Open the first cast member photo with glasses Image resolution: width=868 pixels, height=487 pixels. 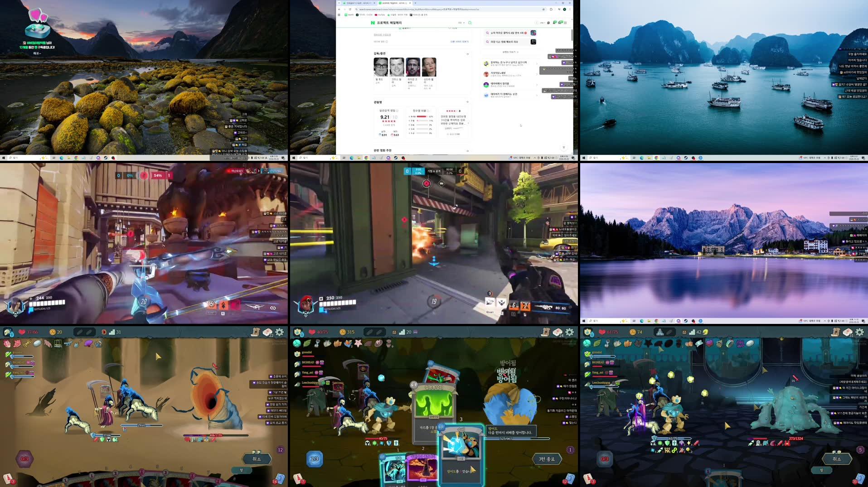[x=381, y=67]
